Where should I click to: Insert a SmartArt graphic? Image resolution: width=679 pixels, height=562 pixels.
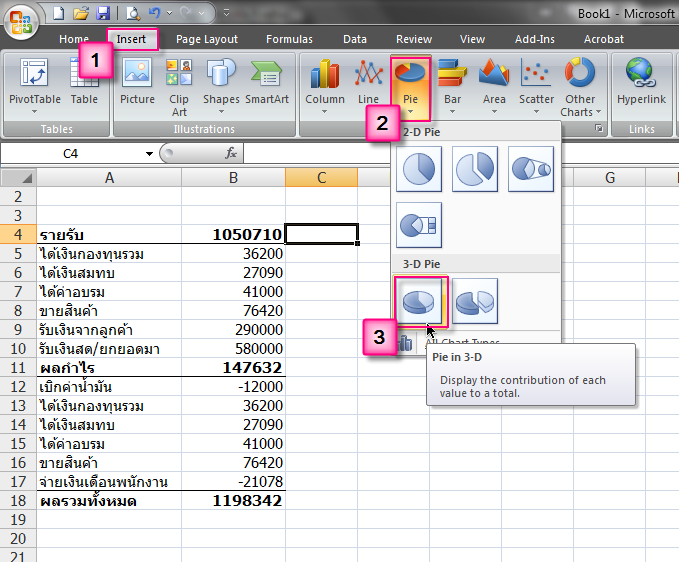point(267,82)
